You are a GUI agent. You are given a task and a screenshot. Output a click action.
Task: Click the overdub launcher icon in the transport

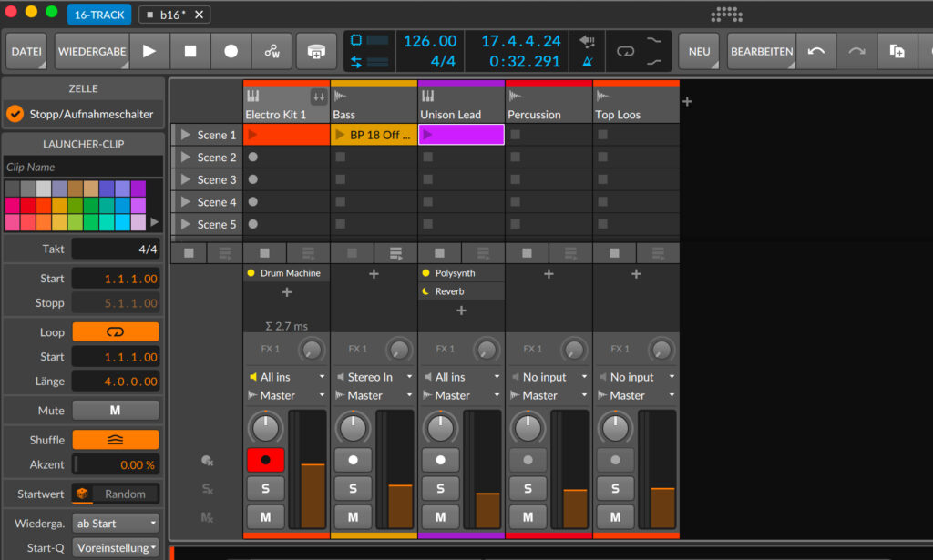coord(316,51)
